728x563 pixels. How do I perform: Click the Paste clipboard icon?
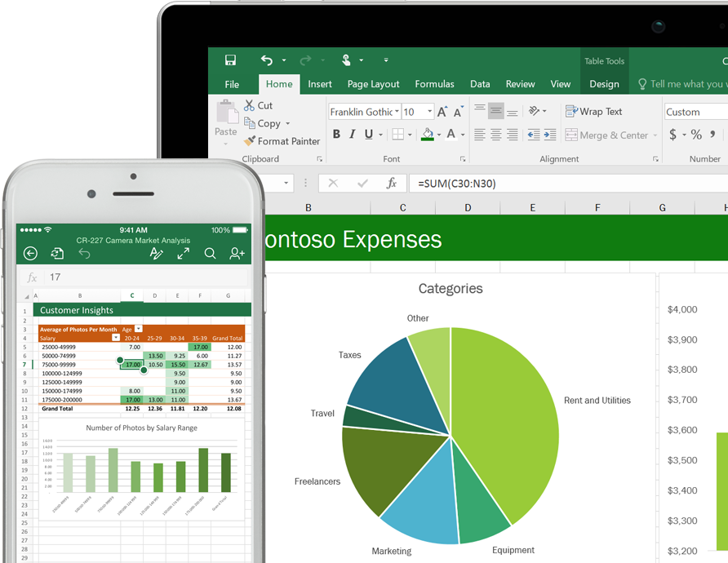[227, 112]
